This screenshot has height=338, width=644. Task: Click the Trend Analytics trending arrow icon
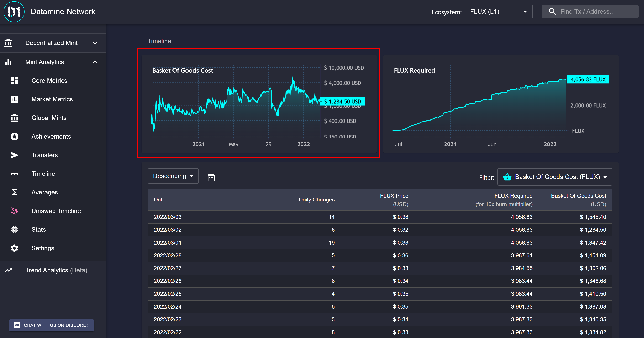click(8, 270)
